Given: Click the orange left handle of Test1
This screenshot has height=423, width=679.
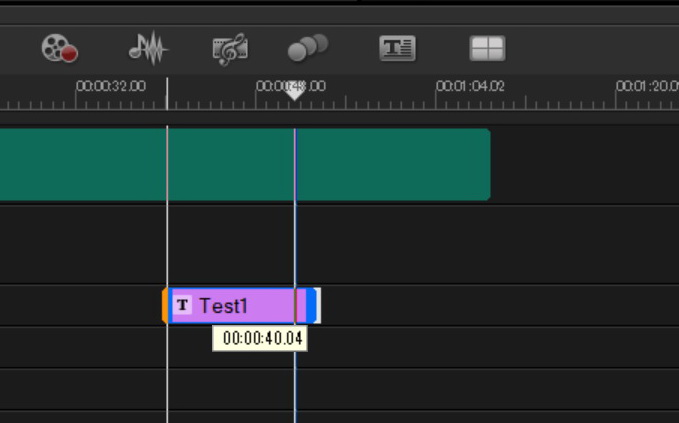Looking at the screenshot, I should tap(165, 306).
